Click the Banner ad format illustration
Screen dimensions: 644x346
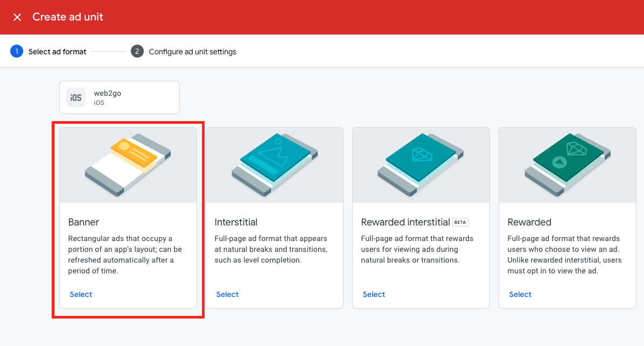pos(128,165)
